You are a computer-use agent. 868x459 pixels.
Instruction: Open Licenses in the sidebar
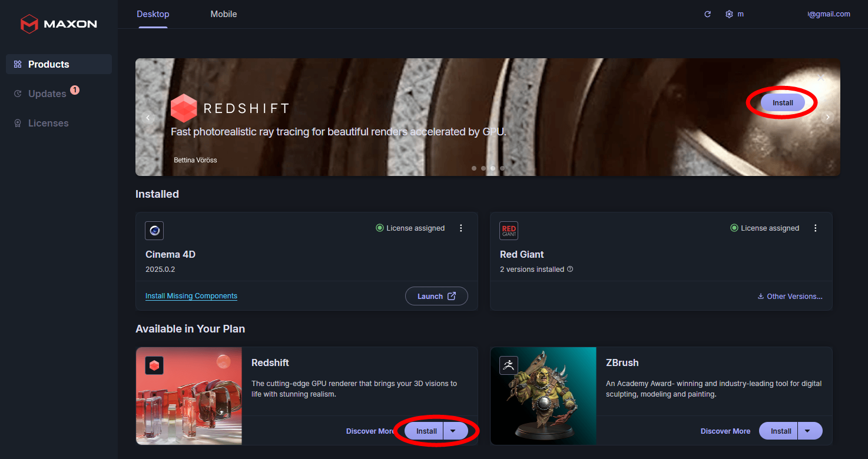point(48,123)
